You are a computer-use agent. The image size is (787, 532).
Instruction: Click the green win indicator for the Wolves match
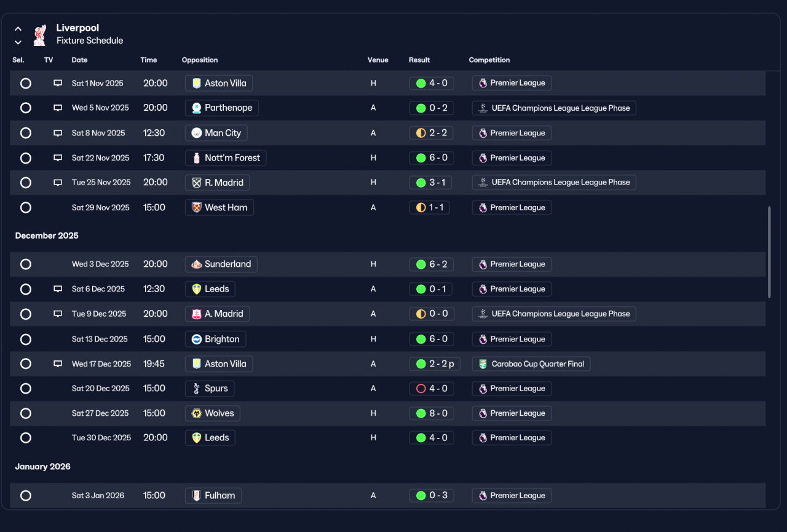(421, 413)
